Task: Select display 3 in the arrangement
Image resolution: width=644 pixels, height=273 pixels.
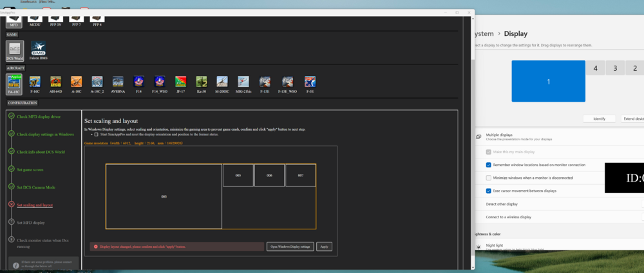Action: click(615, 68)
